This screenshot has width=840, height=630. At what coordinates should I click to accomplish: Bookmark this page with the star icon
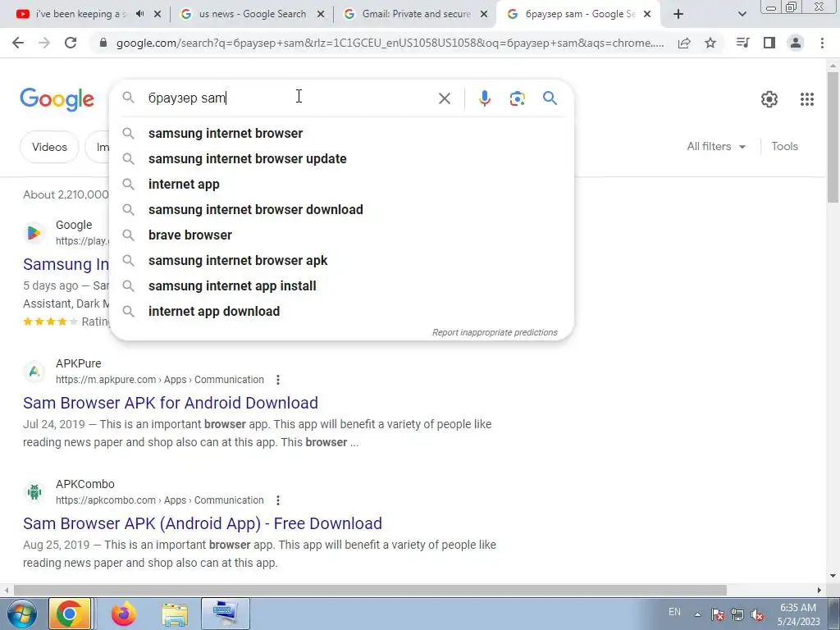coord(710,43)
